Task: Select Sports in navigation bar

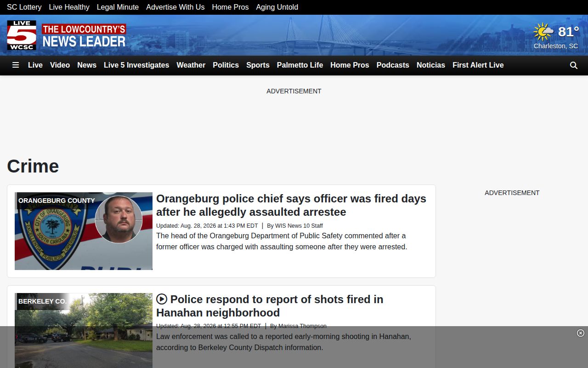Action: tap(258, 65)
